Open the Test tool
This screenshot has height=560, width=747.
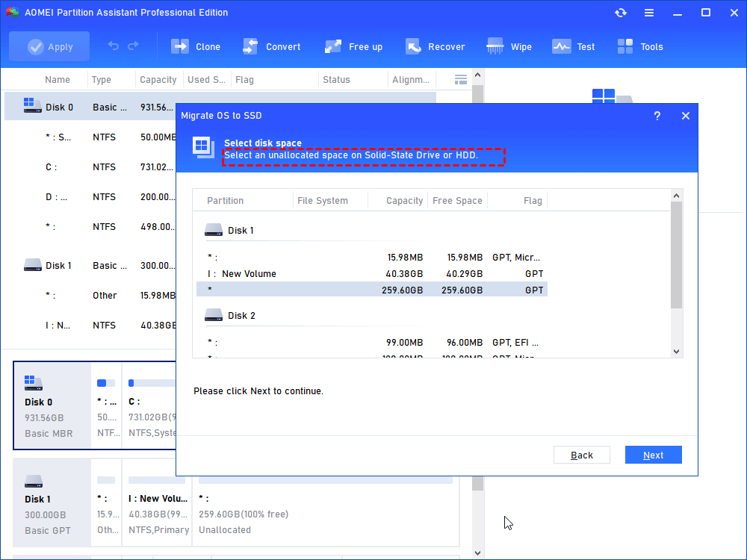tap(573, 46)
